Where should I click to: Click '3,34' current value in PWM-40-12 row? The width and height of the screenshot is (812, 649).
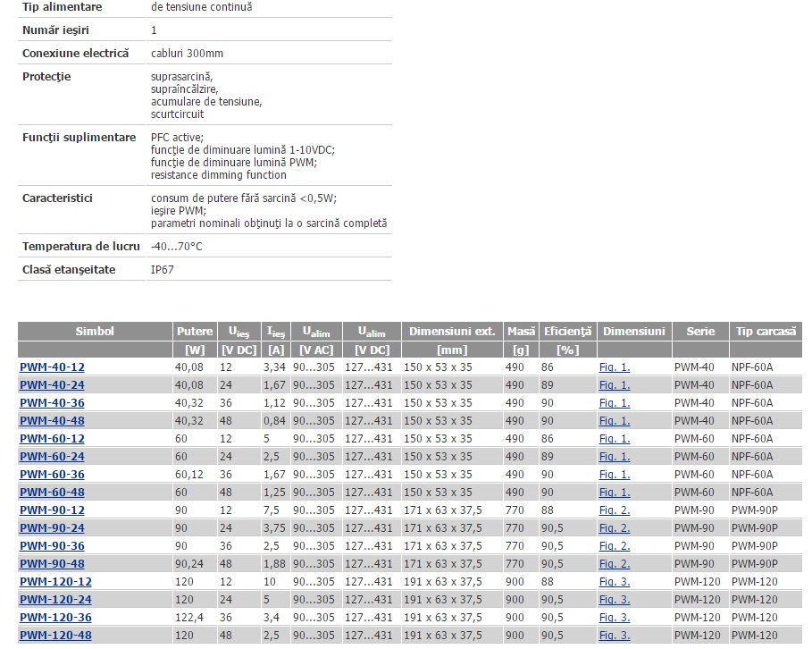274,367
